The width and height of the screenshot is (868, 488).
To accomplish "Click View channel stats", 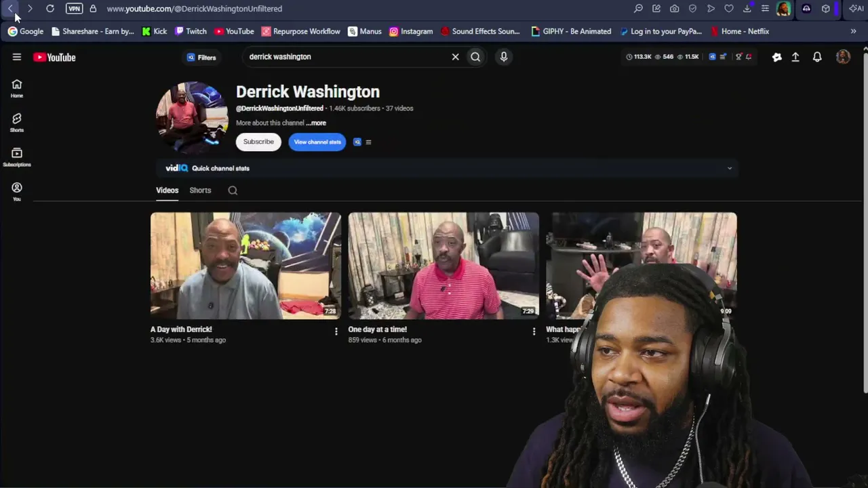I will pyautogui.click(x=317, y=142).
